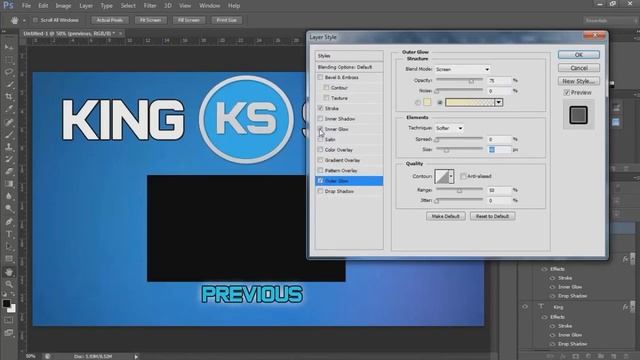The image size is (640, 360).
Task: Select the Rectangle shape tool
Action: coord(9,259)
